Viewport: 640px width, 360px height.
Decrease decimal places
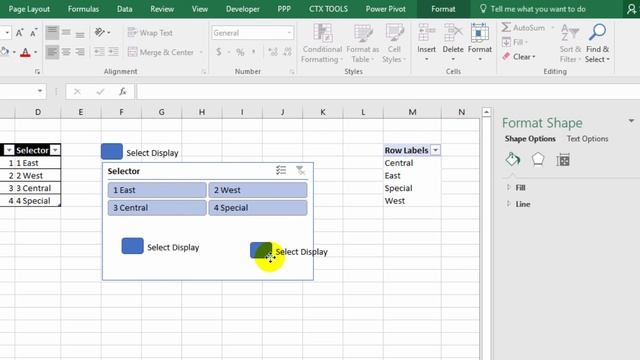coord(287,52)
